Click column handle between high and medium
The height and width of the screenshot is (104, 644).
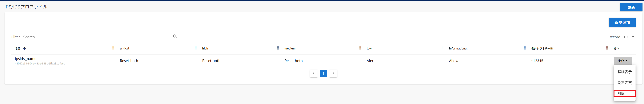coord(278,48)
